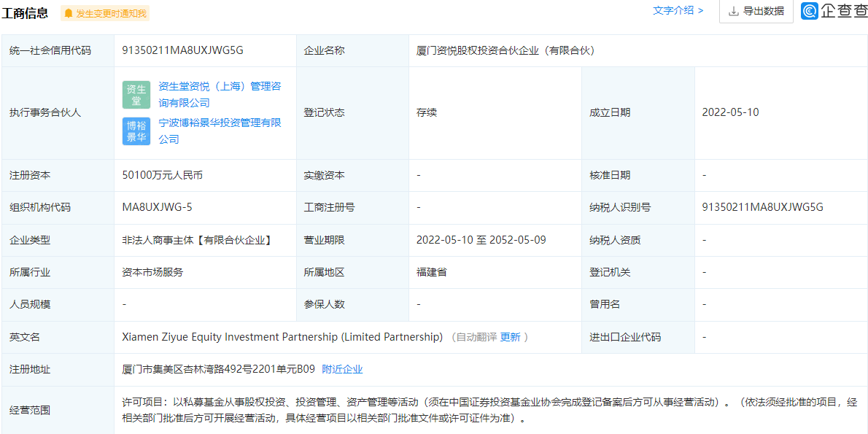Click the 资生堂 green logo badge

(136, 95)
